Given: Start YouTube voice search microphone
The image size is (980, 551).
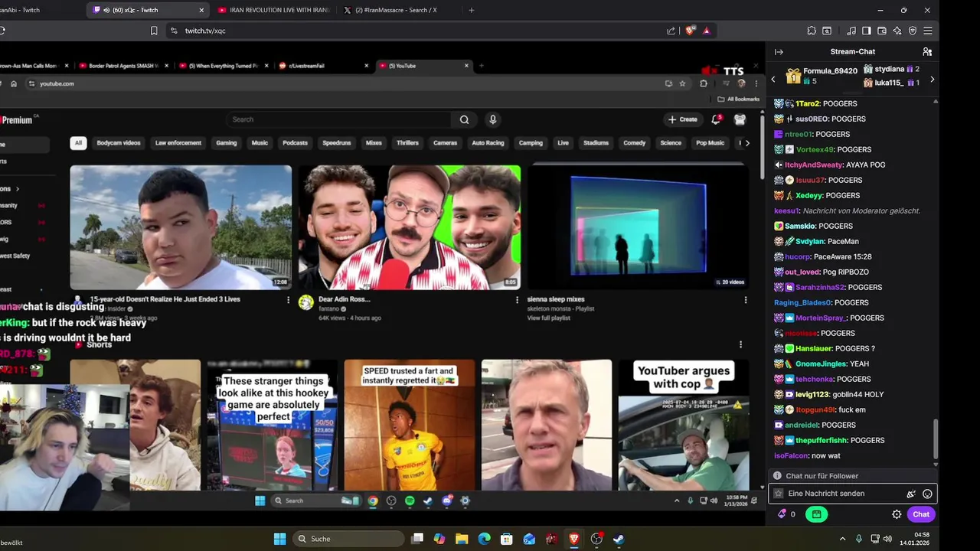Looking at the screenshot, I should click(x=493, y=119).
